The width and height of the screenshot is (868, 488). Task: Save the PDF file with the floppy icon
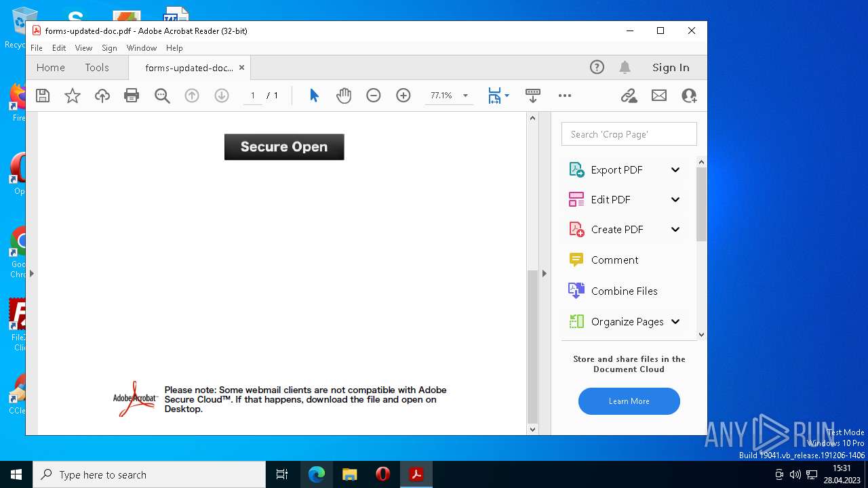click(x=43, y=96)
